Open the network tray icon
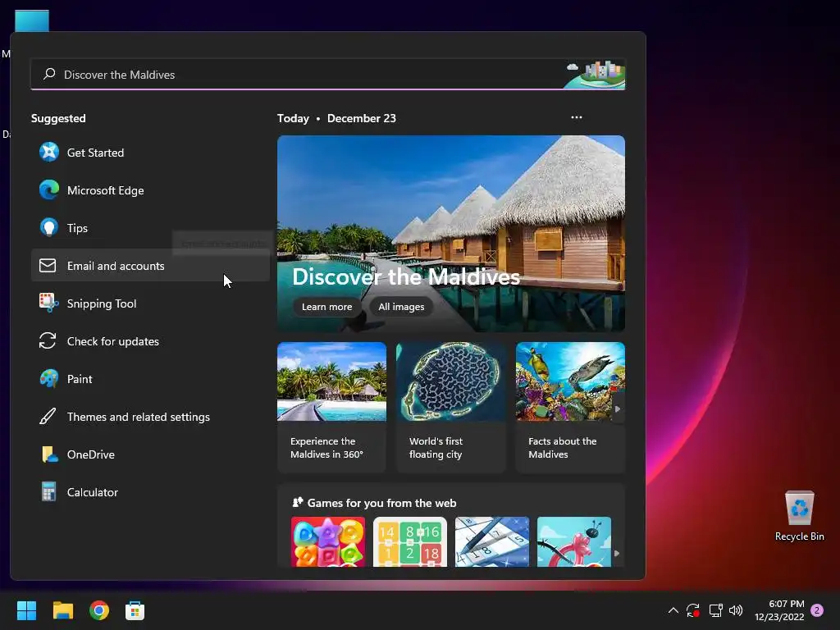This screenshot has width=840, height=630. click(715, 610)
